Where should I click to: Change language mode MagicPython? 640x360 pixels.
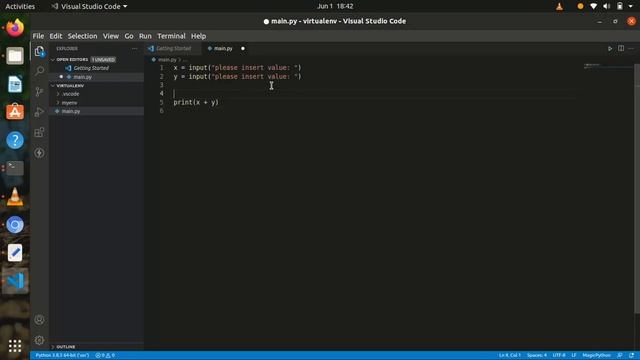point(596,356)
